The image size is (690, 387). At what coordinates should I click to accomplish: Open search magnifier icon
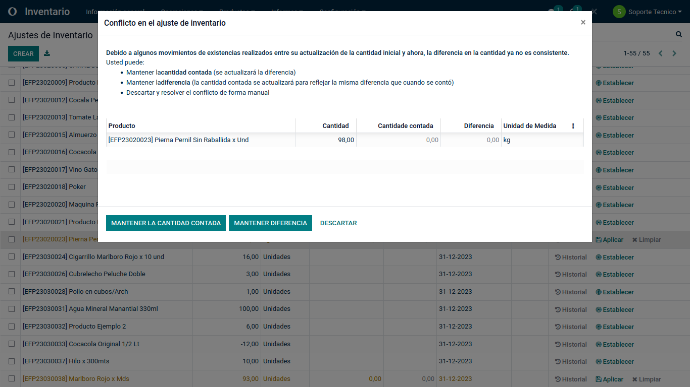pos(678,34)
